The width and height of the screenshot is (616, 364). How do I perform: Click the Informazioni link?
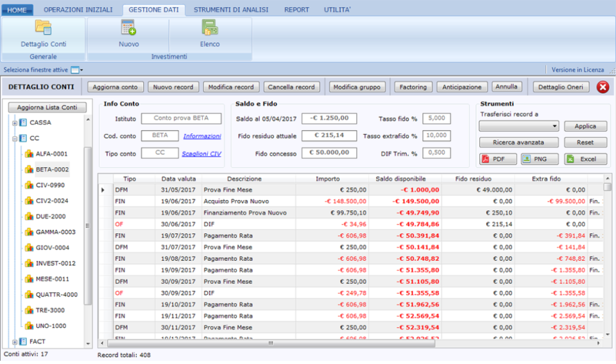[202, 136]
